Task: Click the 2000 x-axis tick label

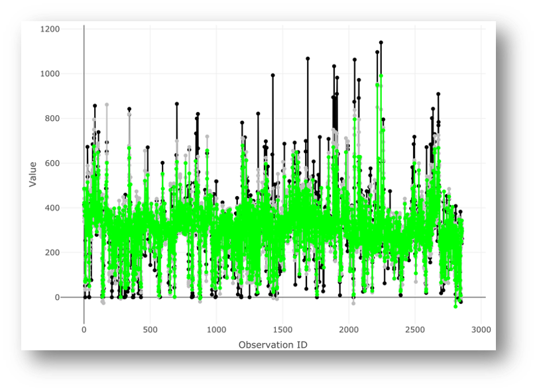Action: click(349, 330)
